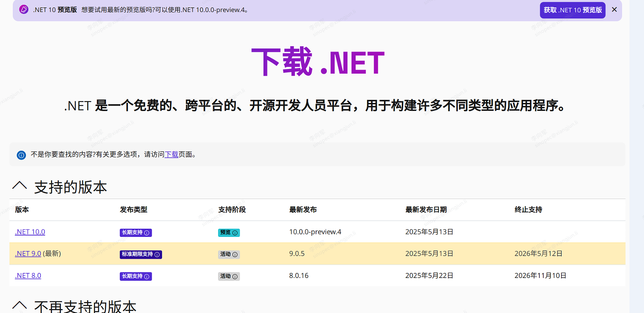This screenshot has width=644, height=313.
Task: Click the 长期支持 badge in .NET 8.0 row
Action: pos(136,276)
